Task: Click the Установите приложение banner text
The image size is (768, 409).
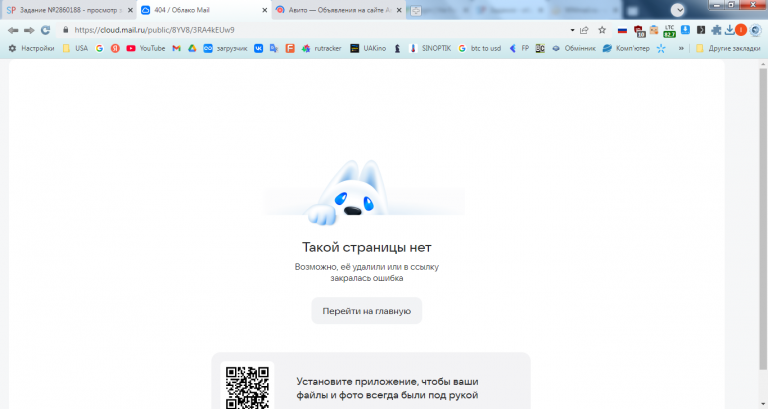Action: tap(387, 388)
